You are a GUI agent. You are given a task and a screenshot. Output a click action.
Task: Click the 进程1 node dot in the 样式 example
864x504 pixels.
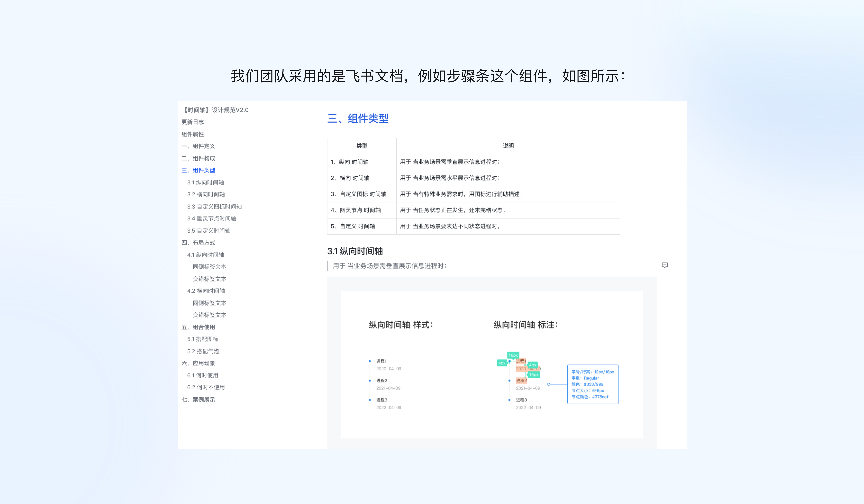point(370,361)
